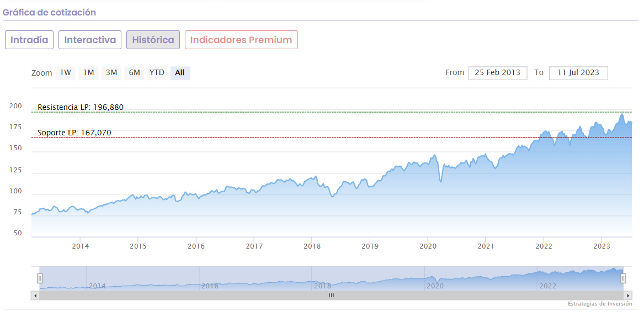The width and height of the screenshot is (644, 316).
Task: Select the Histórica tab
Action: 153,40
